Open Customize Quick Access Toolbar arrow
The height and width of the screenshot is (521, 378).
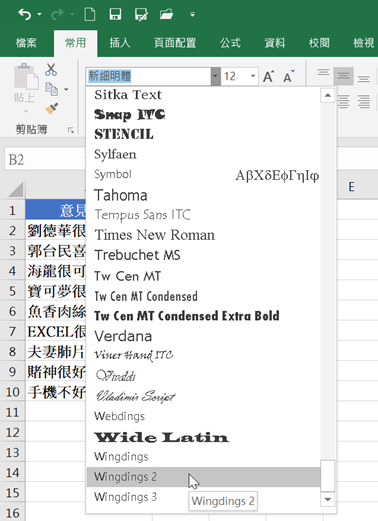[192, 14]
